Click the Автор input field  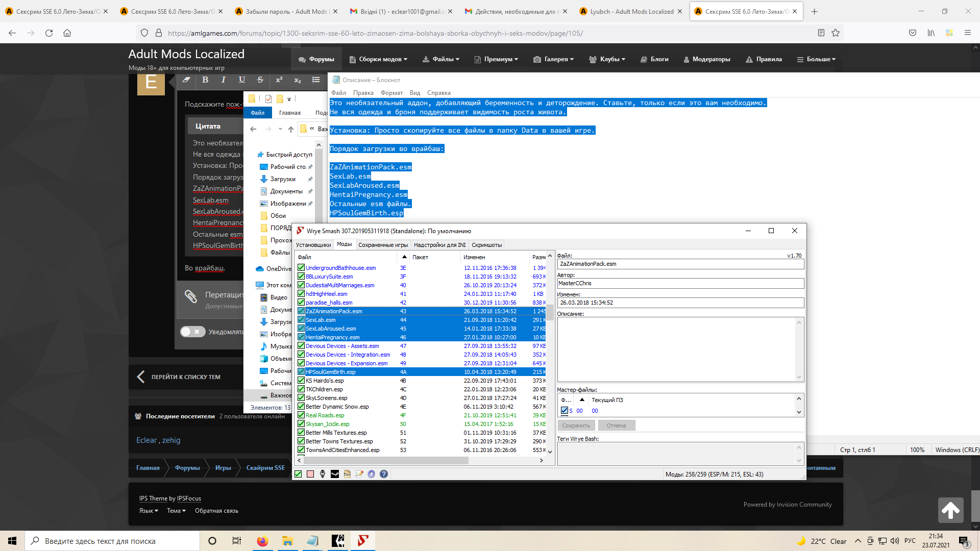pos(680,283)
